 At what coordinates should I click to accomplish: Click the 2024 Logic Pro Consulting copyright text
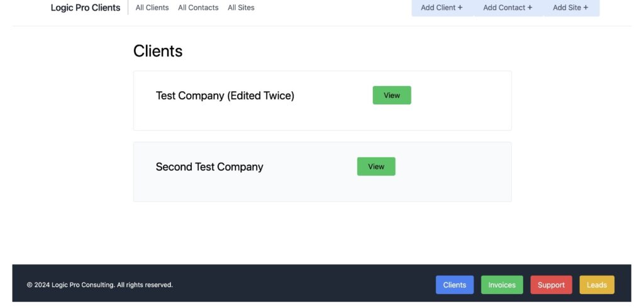tap(100, 285)
